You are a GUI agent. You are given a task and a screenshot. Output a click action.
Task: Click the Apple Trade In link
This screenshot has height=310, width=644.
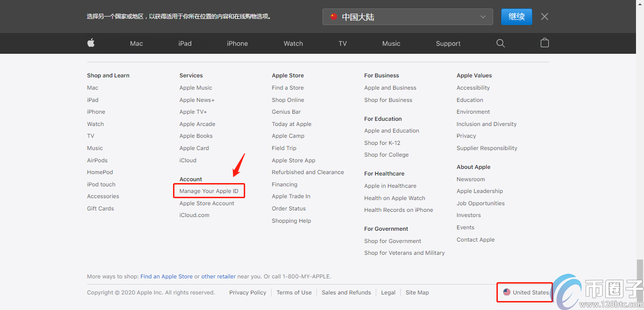tap(291, 196)
